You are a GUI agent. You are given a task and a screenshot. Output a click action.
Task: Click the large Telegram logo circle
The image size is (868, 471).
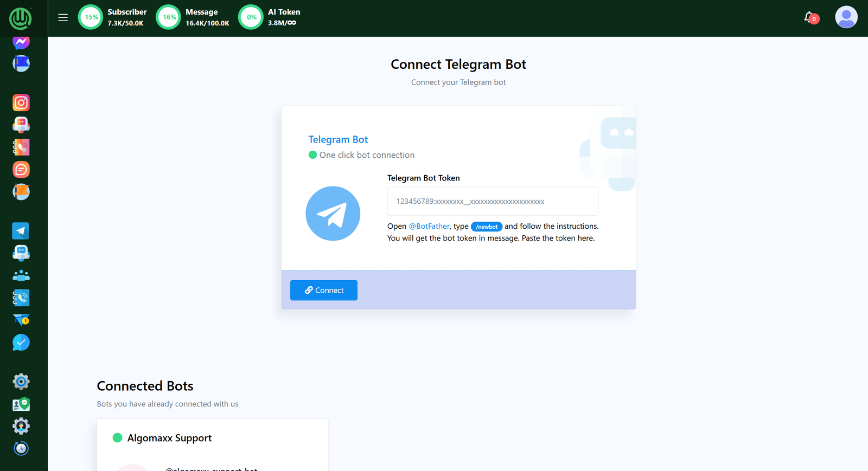pyautogui.click(x=333, y=214)
